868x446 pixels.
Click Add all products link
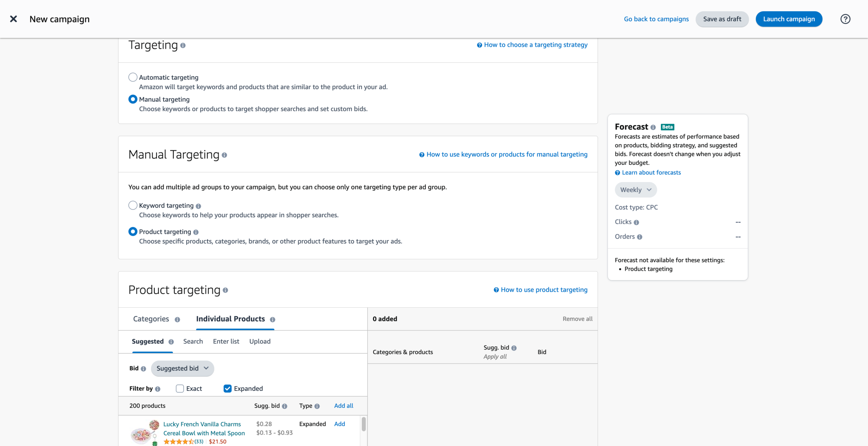(x=343, y=406)
